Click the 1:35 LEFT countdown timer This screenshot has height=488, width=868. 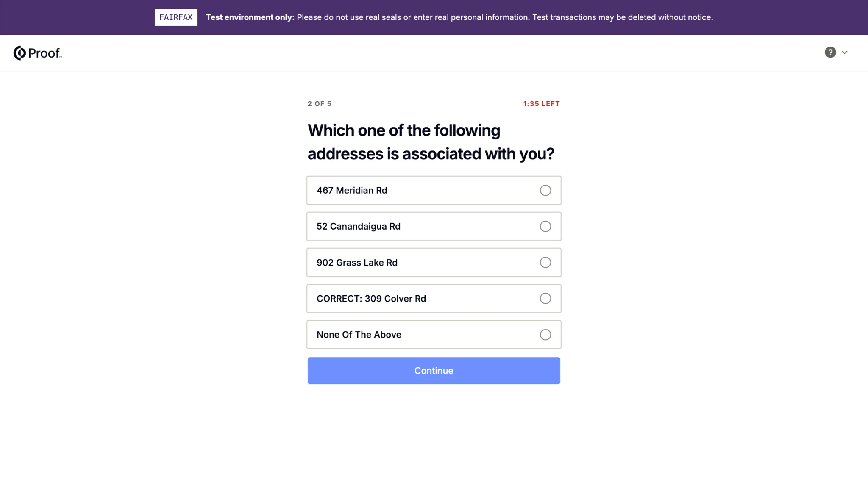click(x=541, y=104)
